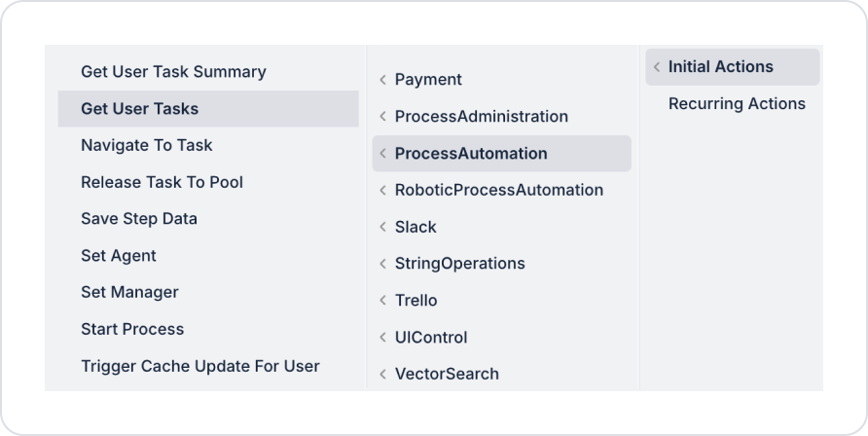
Task: Select Navigate To Task
Action: pyautogui.click(x=147, y=145)
